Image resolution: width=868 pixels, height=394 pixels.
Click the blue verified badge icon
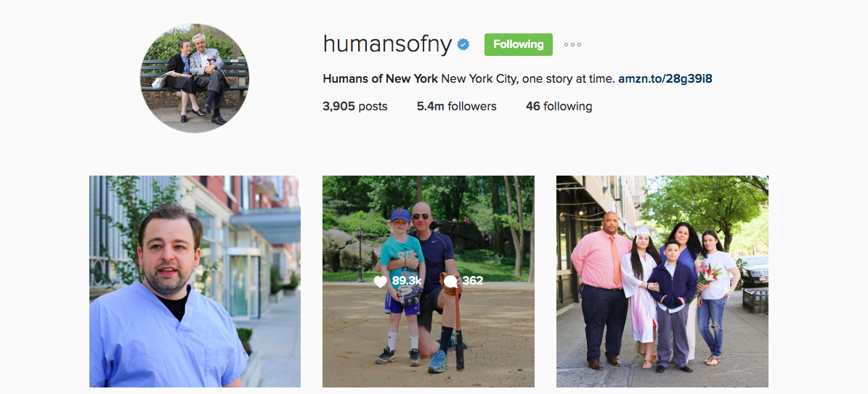pyautogui.click(x=463, y=45)
